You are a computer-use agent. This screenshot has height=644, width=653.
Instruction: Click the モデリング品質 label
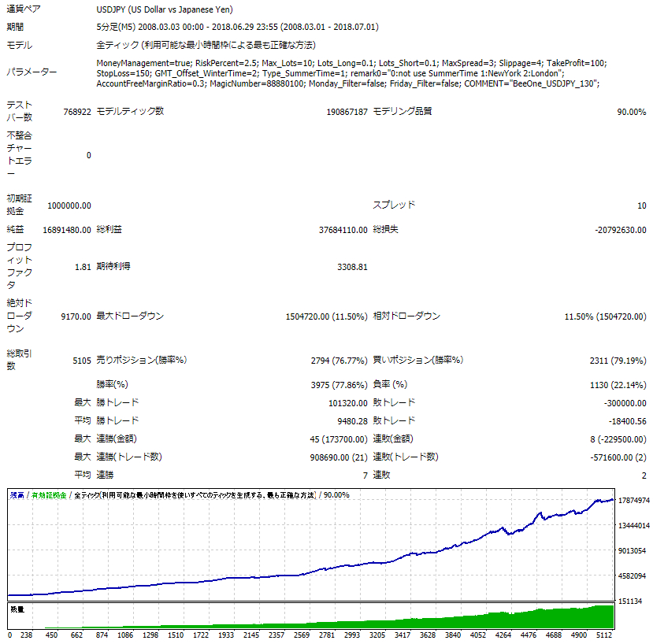(403, 111)
